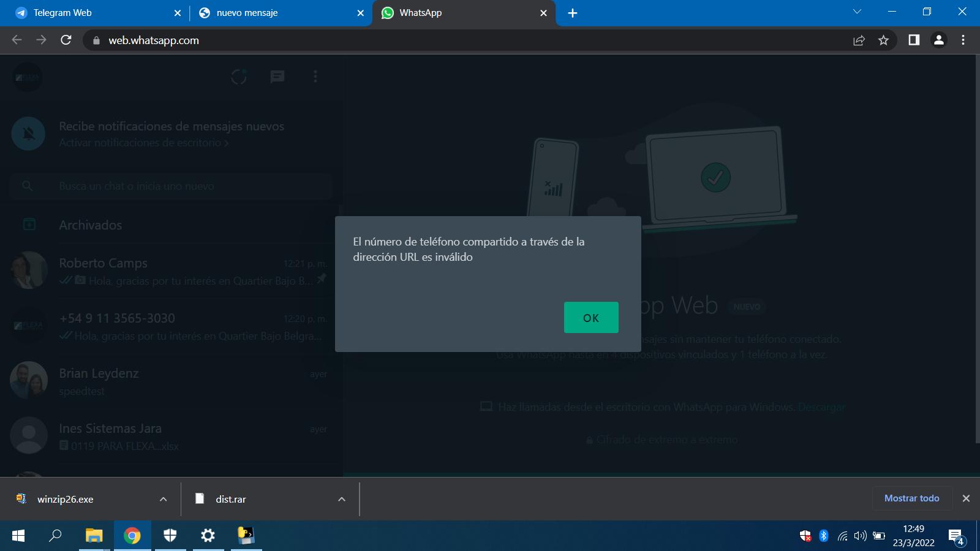Open chat with Roberto Camps
The height and width of the screenshot is (551, 980).
coord(171,271)
